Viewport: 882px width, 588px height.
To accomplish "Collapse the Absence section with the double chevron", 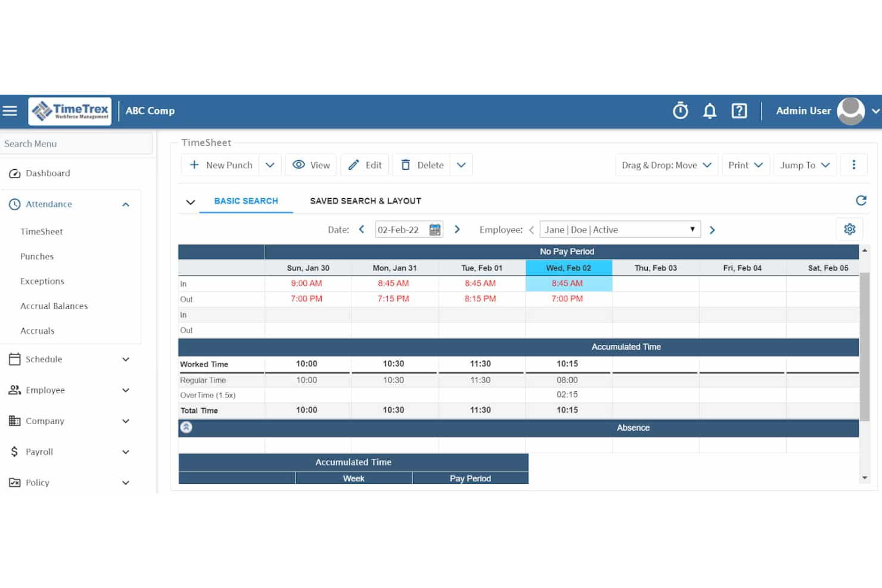I will (x=186, y=427).
